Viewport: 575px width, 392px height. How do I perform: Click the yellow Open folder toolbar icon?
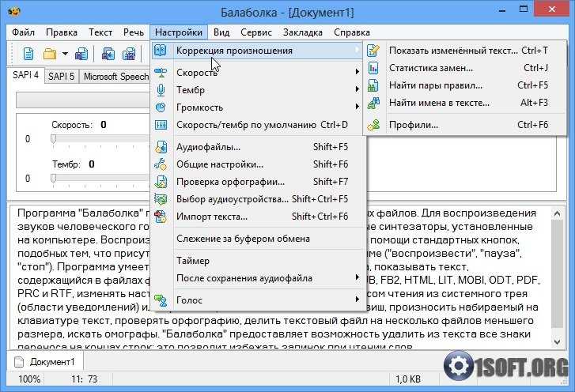click(x=50, y=54)
